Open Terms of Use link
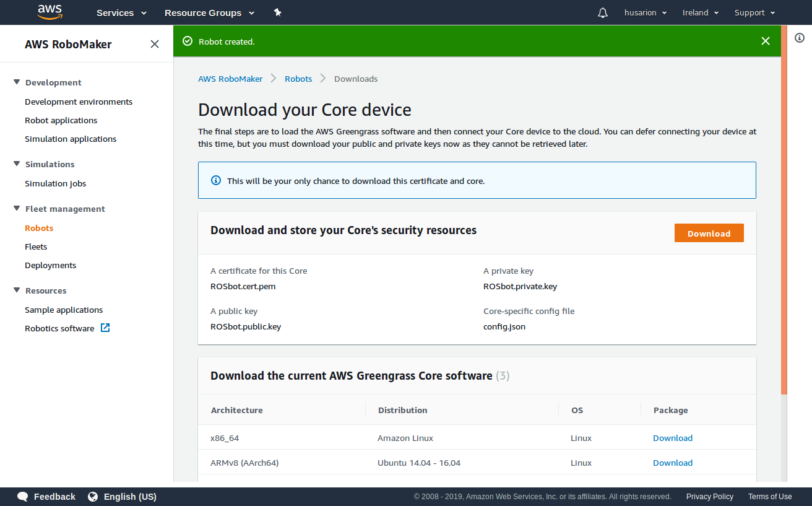Image resolution: width=812 pixels, height=506 pixels. click(x=770, y=497)
